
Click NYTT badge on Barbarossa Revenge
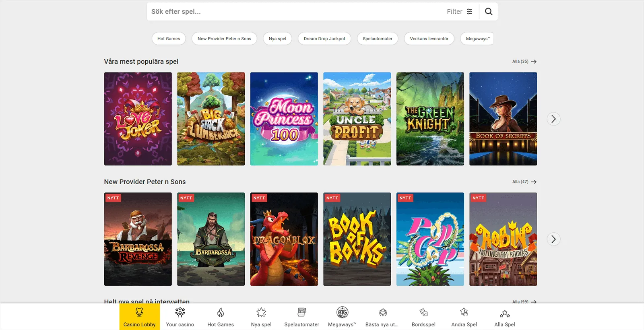click(x=113, y=198)
